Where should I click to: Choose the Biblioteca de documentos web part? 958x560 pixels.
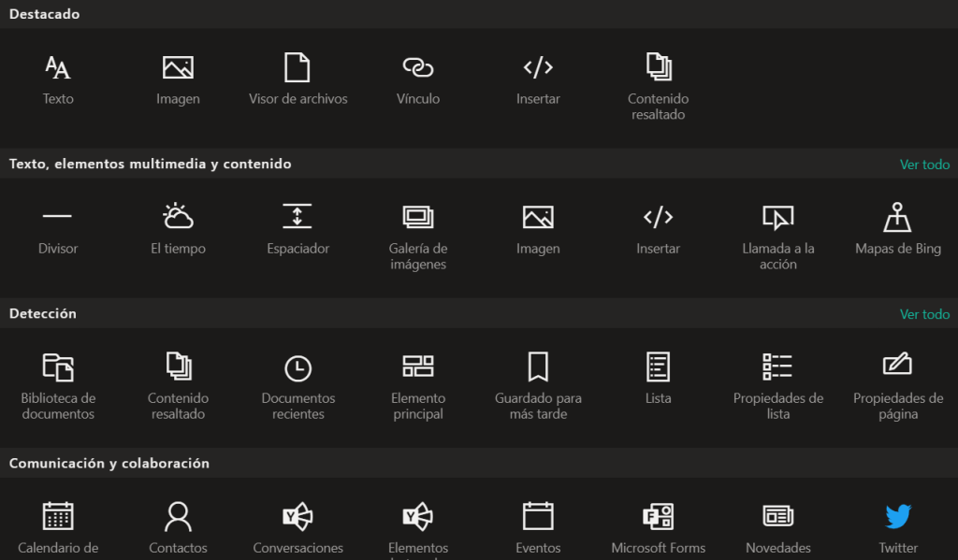pos(58,367)
